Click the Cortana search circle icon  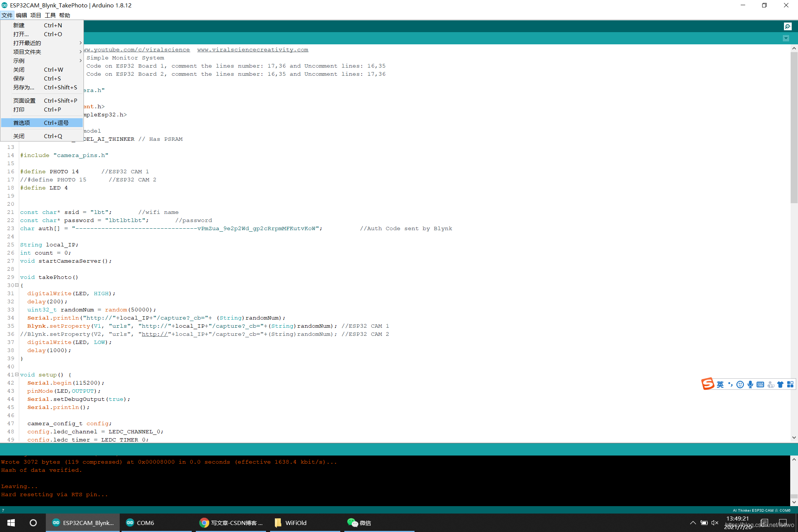[33, 523]
